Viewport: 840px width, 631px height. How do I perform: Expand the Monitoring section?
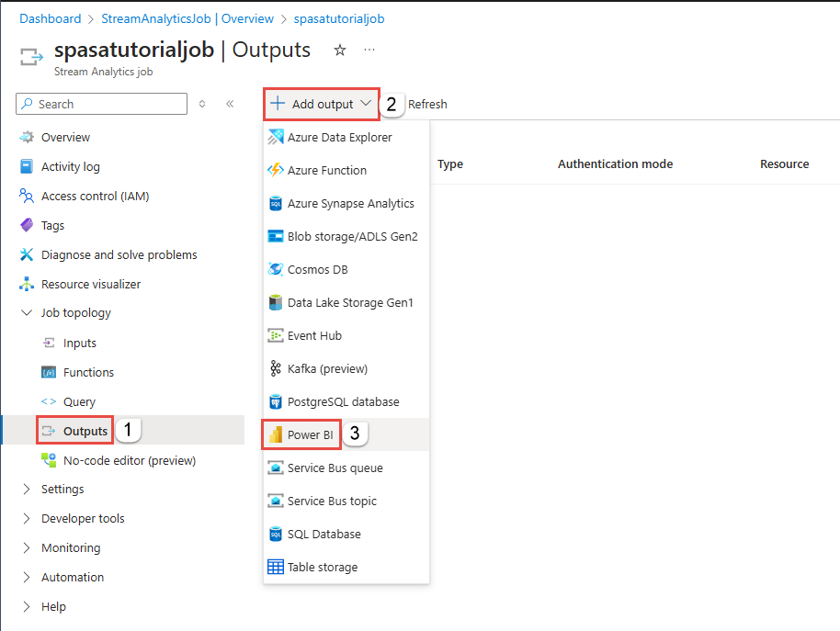click(69, 547)
